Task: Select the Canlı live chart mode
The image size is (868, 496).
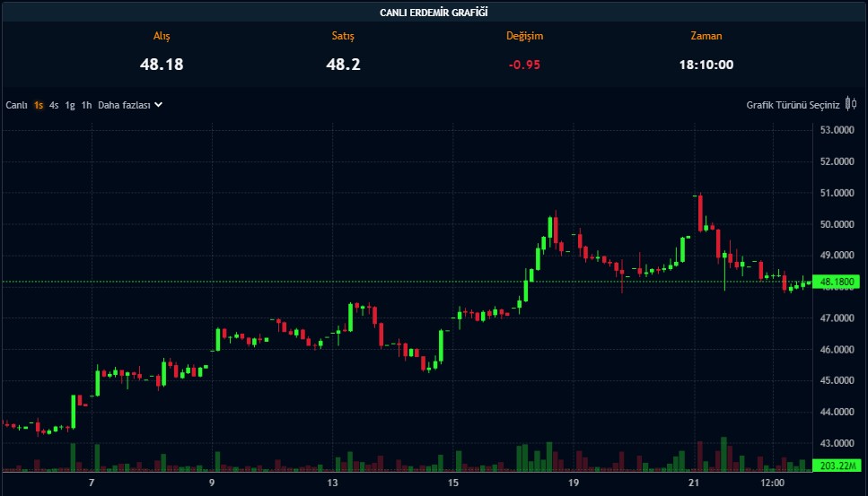Action: tap(17, 105)
